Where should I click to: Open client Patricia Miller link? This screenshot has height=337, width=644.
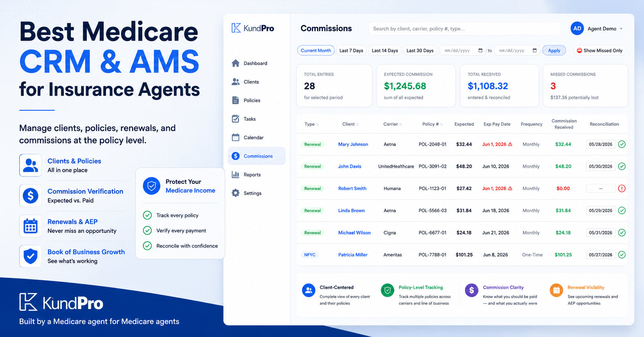click(353, 255)
